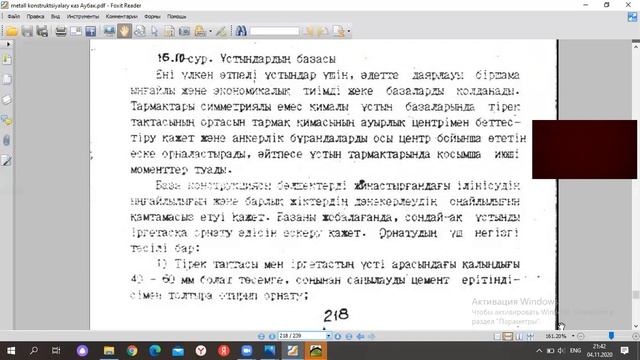Go to previous page button
This screenshot has width=640, height=360.
[x=272, y=336]
